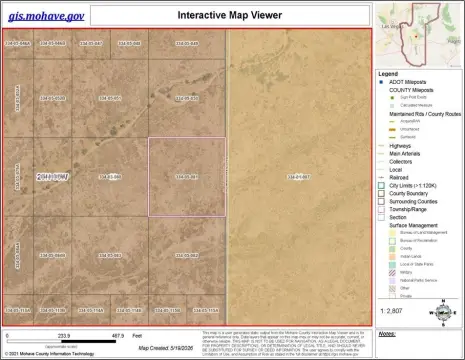Click the map disclaimer paragraph
Viewport: 465px width, 360px height.
point(284,343)
